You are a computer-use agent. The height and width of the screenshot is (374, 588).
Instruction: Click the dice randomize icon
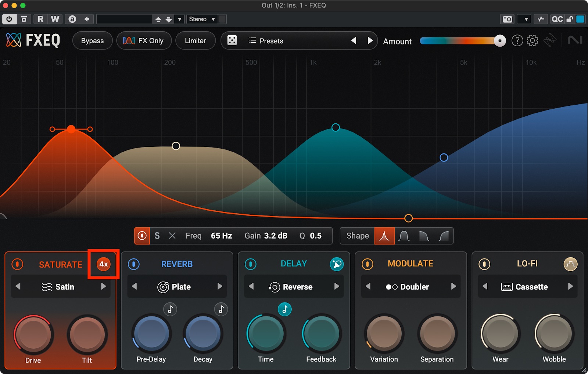pos(232,40)
